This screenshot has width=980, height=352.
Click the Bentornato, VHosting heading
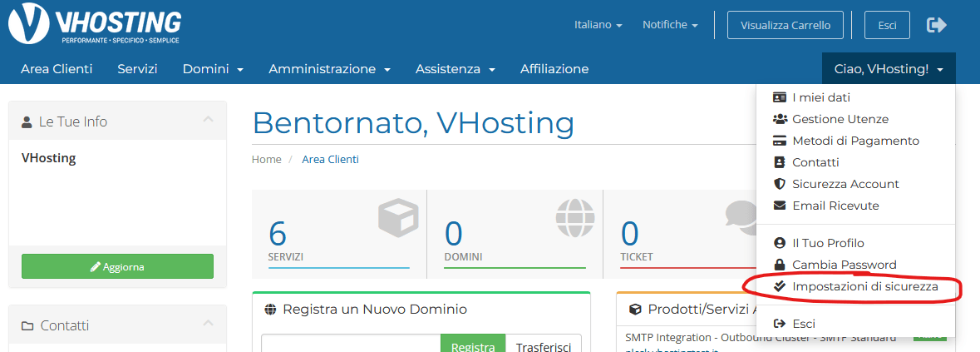(413, 122)
